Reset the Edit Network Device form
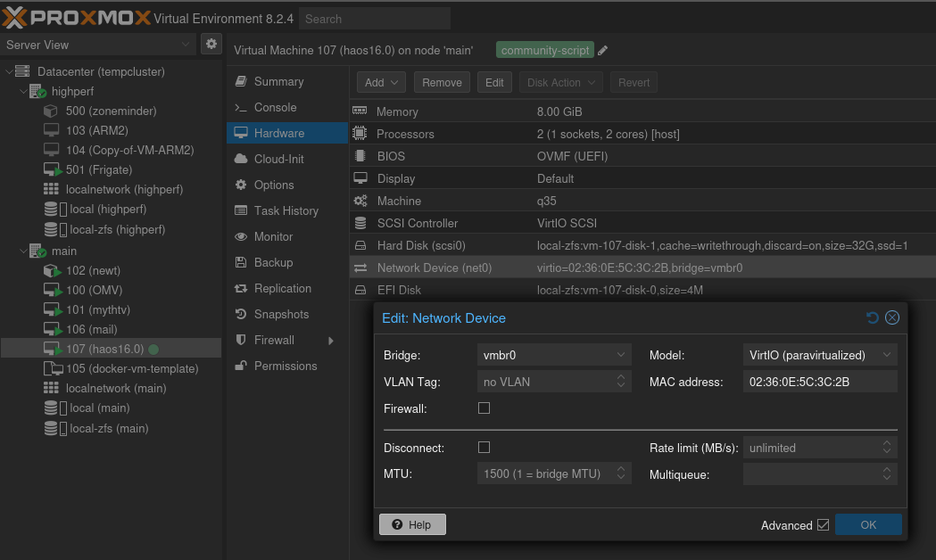Image resolution: width=936 pixels, height=560 pixels. (x=872, y=317)
